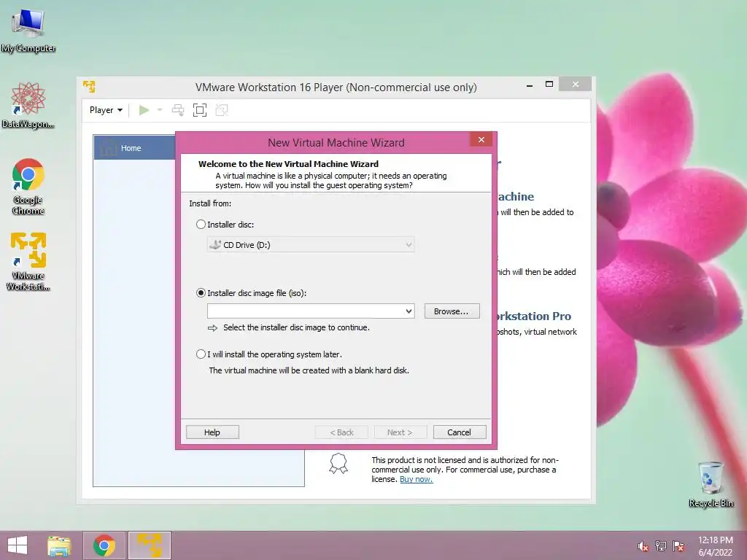Viewport: 747px width, 560px height.
Task: Select Home in the VMware library
Action: point(135,148)
